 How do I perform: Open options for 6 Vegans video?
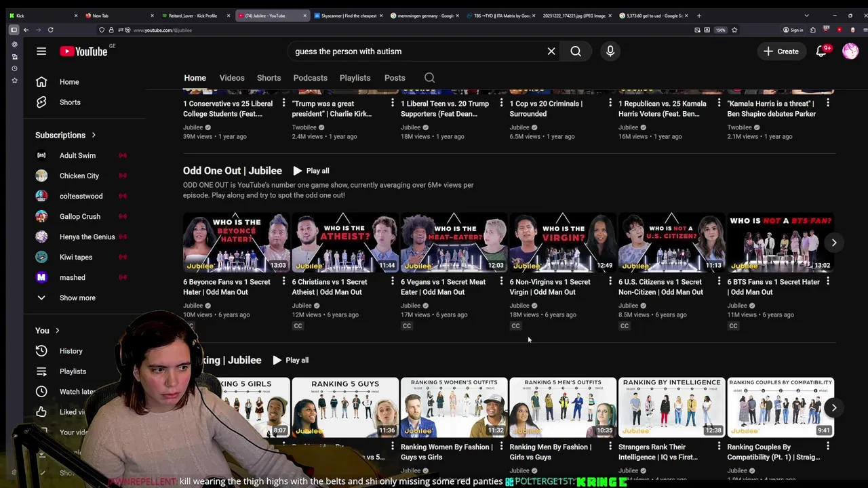501,281
